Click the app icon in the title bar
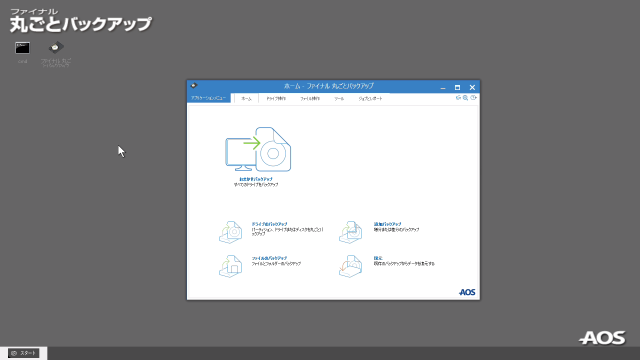 tap(194, 86)
